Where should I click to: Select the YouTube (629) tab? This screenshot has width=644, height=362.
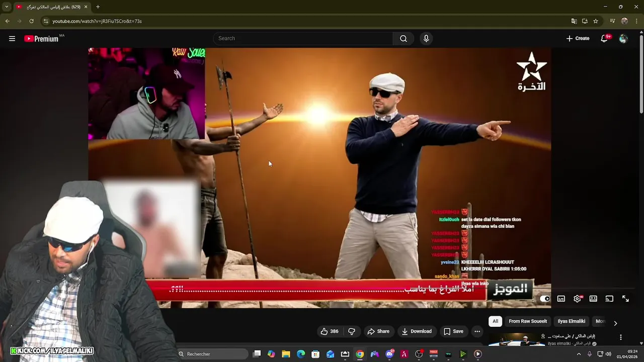(51, 7)
